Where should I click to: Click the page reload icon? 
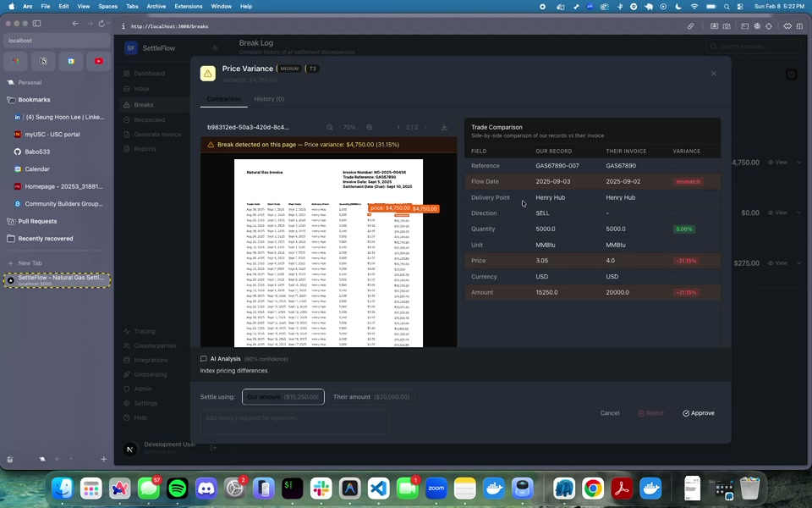[102, 24]
